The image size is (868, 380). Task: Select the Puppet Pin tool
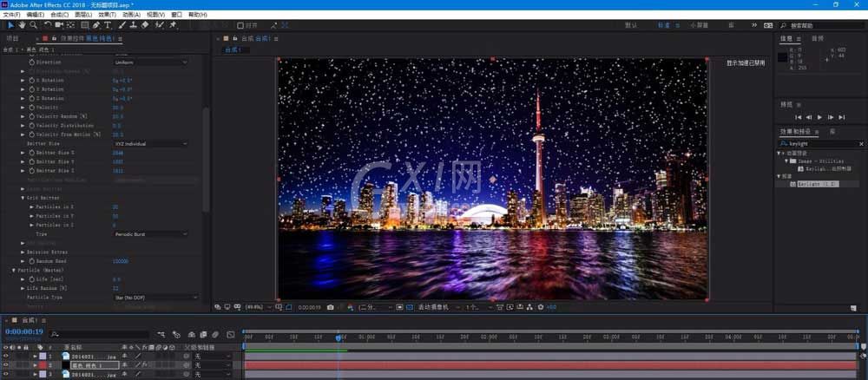pos(173,25)
